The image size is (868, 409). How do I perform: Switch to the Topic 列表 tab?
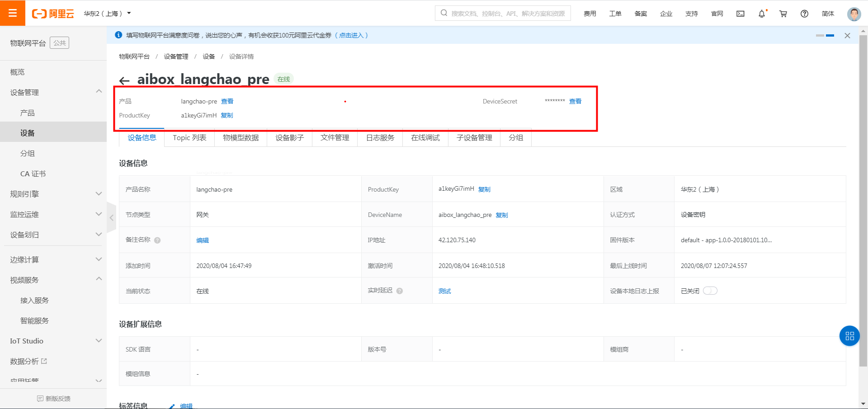(189, 138)
